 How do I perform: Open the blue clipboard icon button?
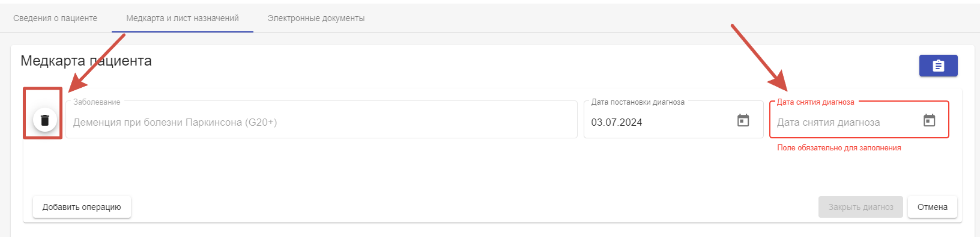(x=938, y=66)
